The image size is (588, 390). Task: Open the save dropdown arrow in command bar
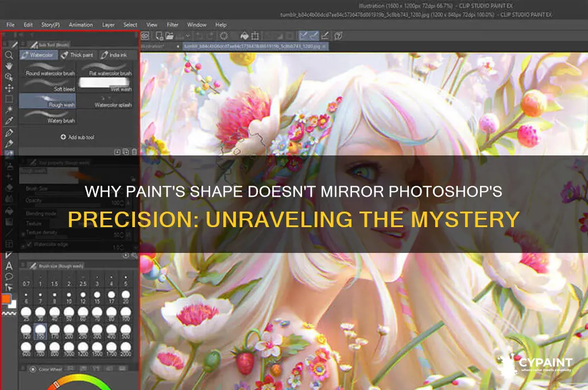point(188,36)
